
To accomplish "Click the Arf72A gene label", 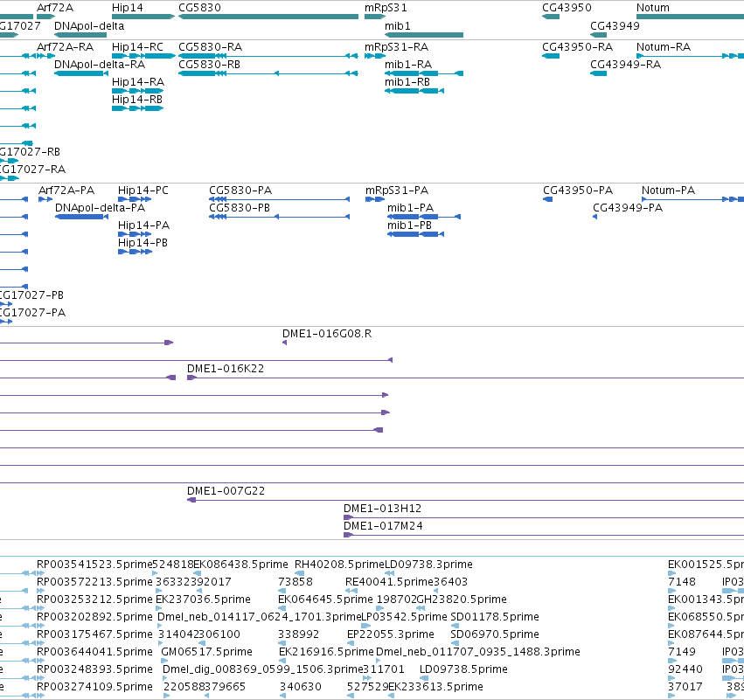I will (55, 8).
